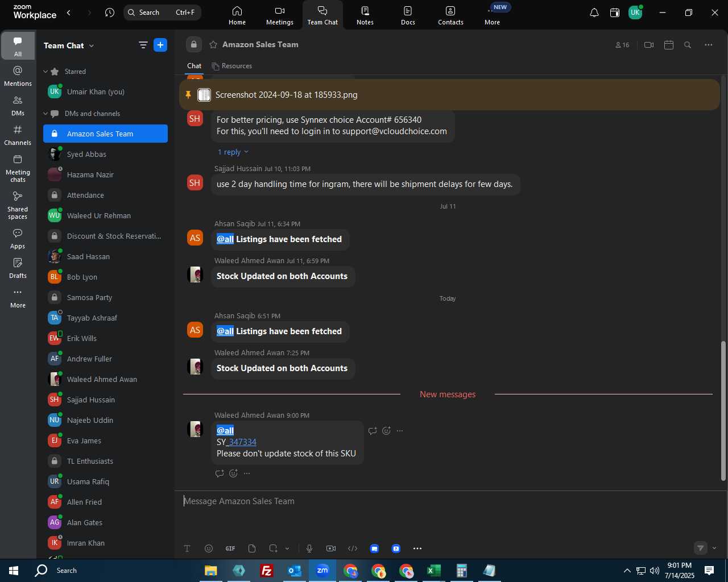Open the Docs tab
Viewport: 728px width, 582px height.
[408, 15]
